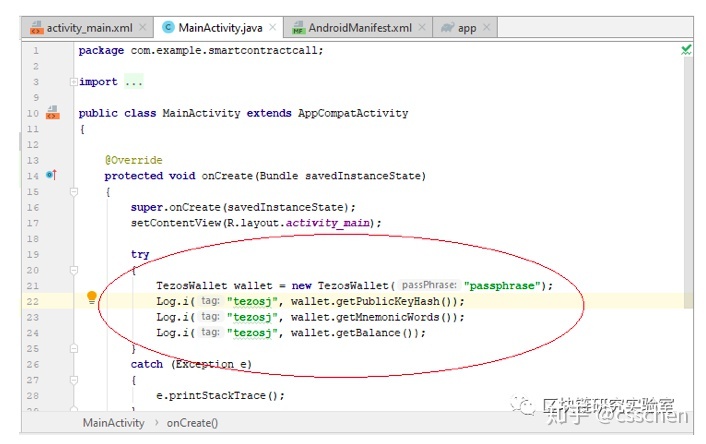Click the override marker icon on line 14

tap(51, 175)
